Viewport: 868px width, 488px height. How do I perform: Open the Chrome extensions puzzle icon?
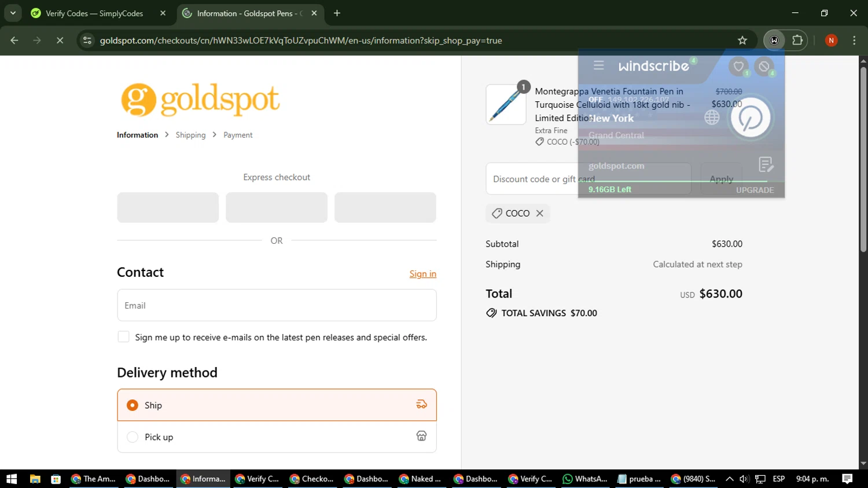coord(797,41)
